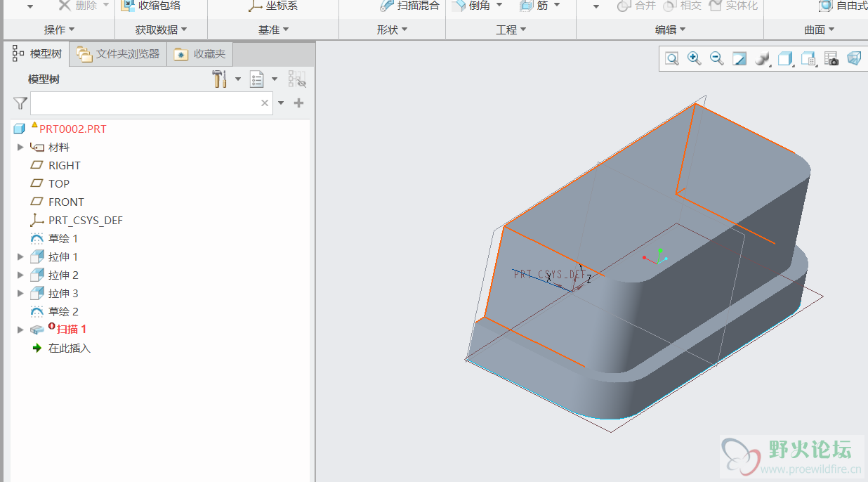Toggle the perspective view icon
868x482 pixels.
pyautogui.click(x=854, y=59)
